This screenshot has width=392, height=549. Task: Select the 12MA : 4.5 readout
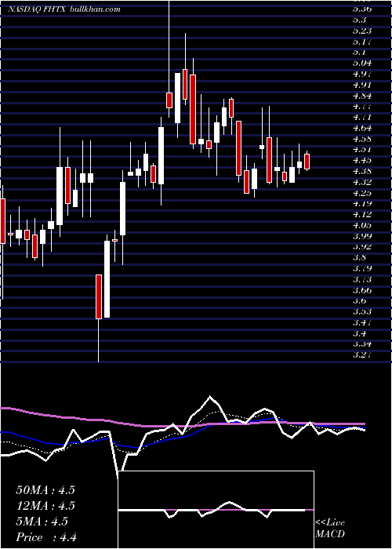coord(45,506)
